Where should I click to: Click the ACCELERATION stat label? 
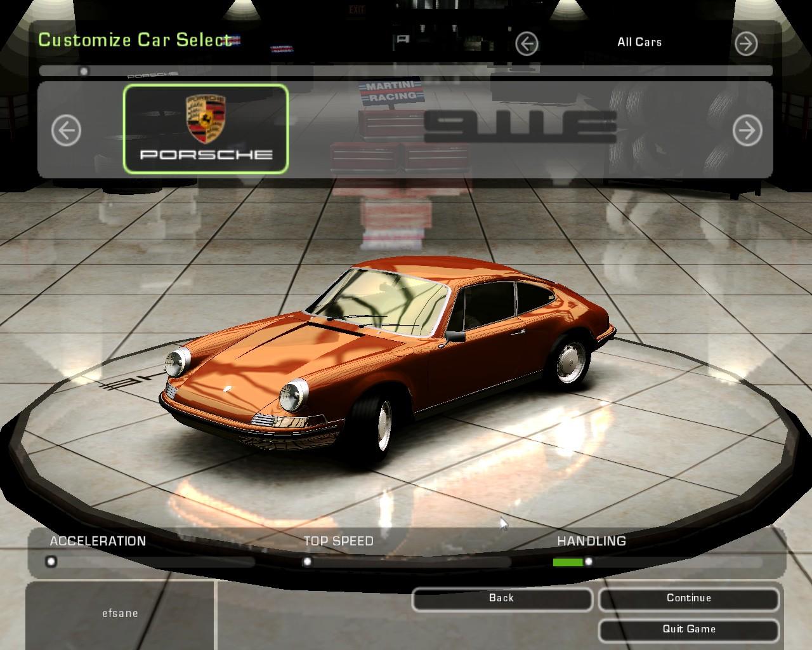pos(98,541)
